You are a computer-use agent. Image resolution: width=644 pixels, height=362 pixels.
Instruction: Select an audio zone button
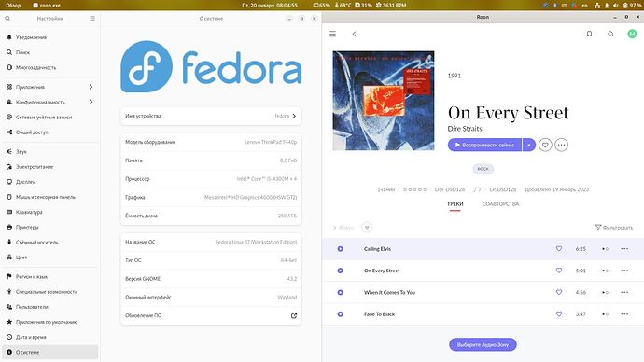[483, 345]
